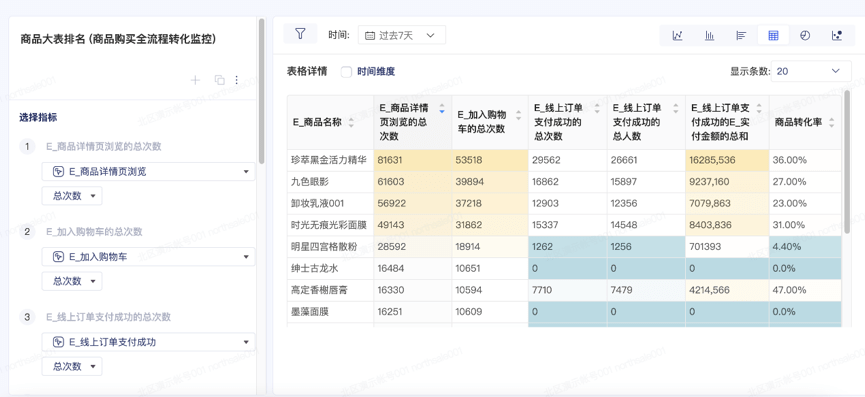Click the 表格详情 label
The width and height of the screenshot is (865, 397).
[x=307, y=72]
